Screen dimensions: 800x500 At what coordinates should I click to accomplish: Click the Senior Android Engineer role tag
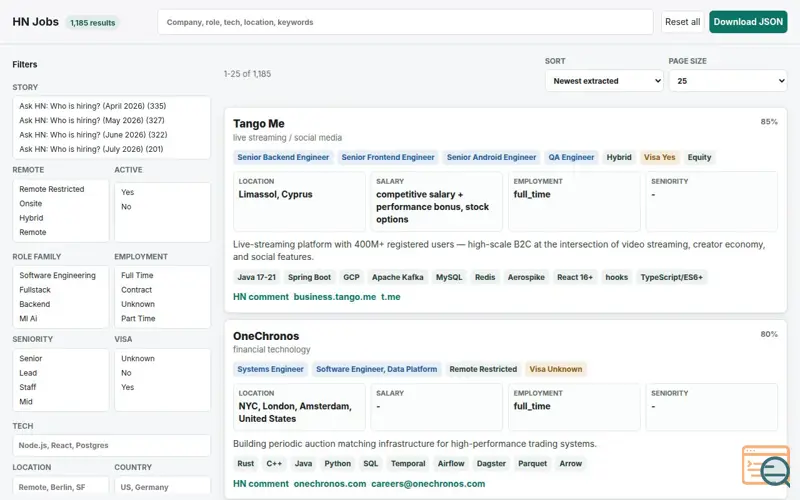[491, 157]
